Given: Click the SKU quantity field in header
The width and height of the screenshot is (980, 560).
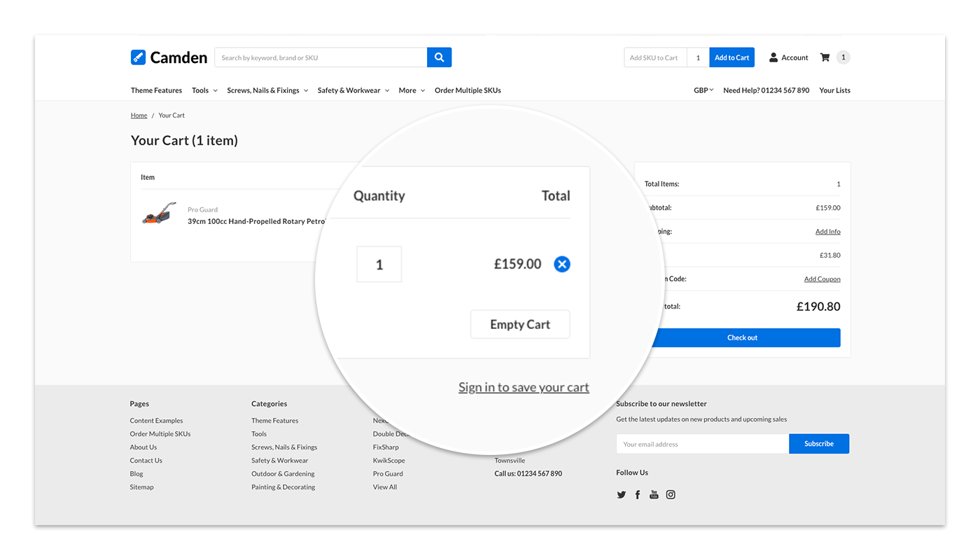Looking at the screenshot, I should coord(698,57).
